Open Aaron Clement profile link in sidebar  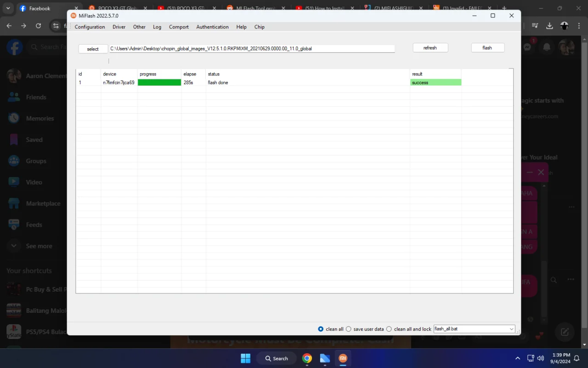[37, 76]
